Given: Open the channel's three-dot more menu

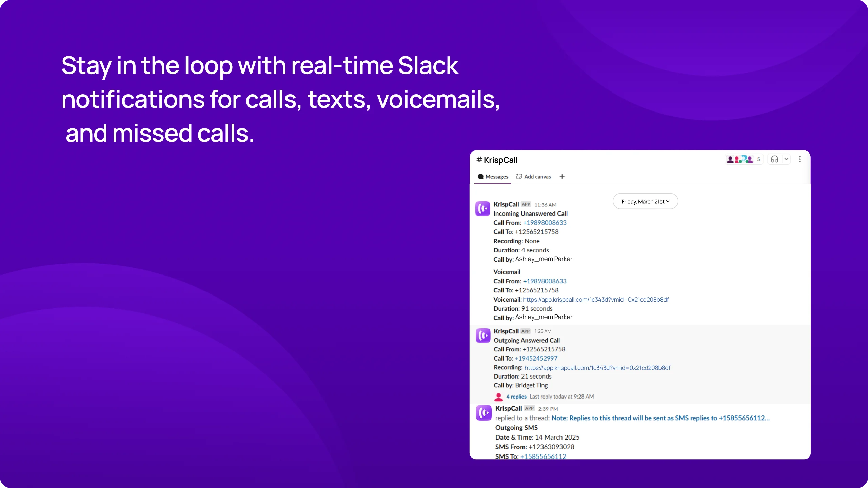Looking at the screenshot, I should coord(800,159).
